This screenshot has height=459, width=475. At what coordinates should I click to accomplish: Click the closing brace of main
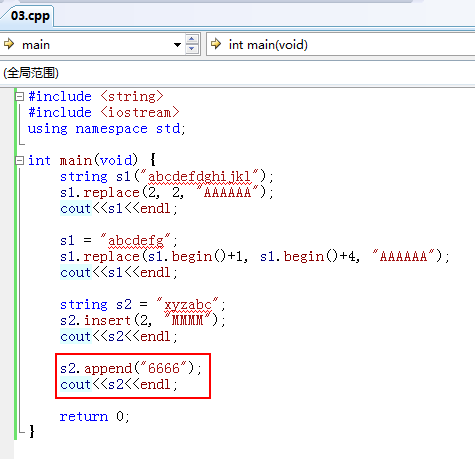[32, 432]
